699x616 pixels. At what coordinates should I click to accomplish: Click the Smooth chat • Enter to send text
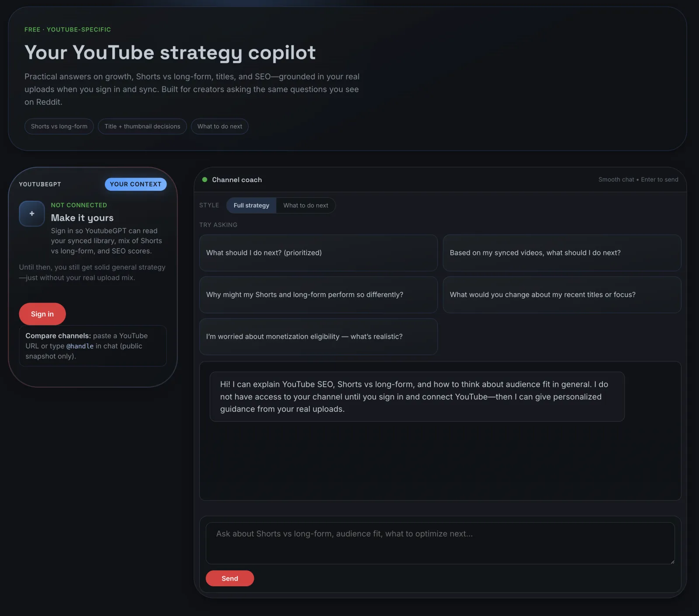pos(638,179)
